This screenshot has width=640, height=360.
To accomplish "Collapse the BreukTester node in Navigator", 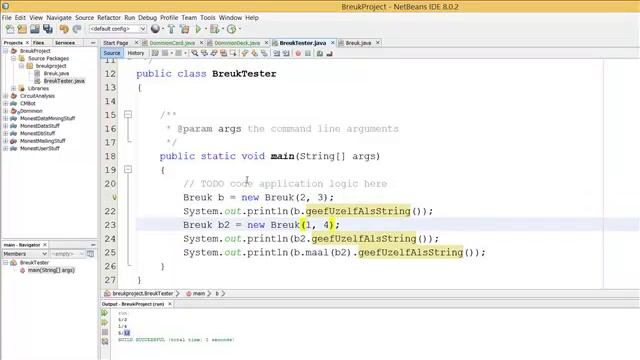I will (x=6, y=262).
